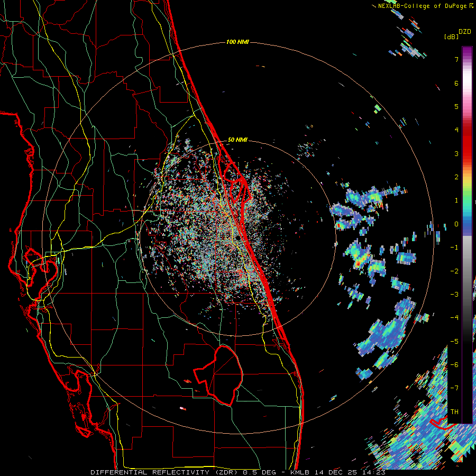476x476 pixels.
Task: Click the DZD product label above color bar
Action: tap(464, 31)
